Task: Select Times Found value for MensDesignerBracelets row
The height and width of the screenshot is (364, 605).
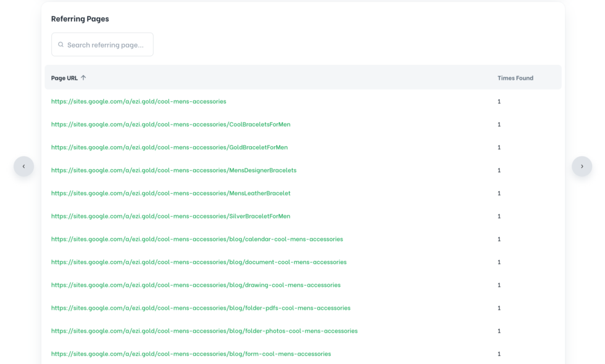Action: [x=499, y=170]
